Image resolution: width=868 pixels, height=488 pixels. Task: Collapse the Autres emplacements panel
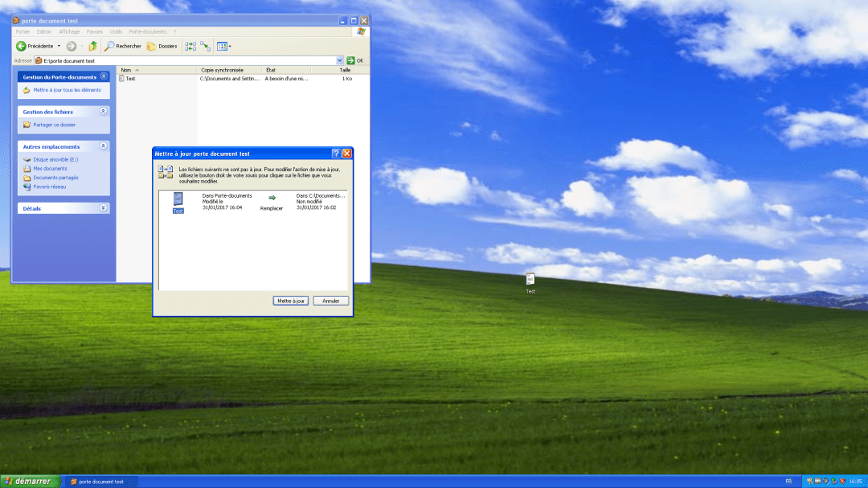103,146
